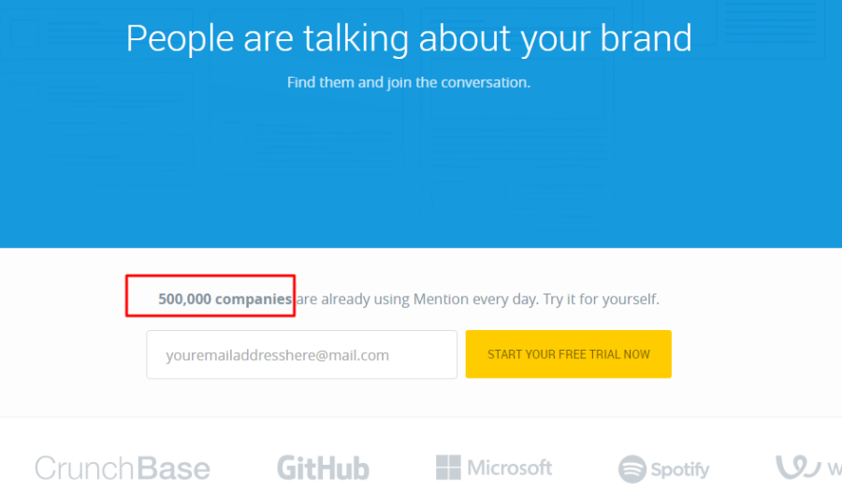Screen dimensions: 842x504
Task: Click the bold "500,000 companies" text
Action: [x=225, y=299]
